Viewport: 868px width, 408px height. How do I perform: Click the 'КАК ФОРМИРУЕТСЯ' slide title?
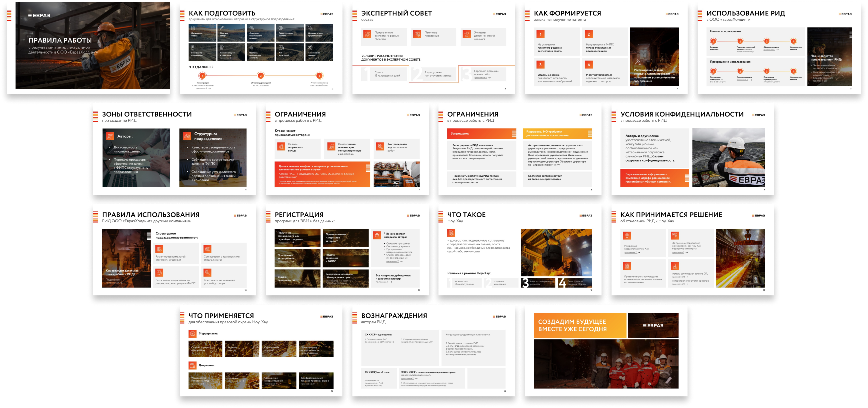pos(567,13)
